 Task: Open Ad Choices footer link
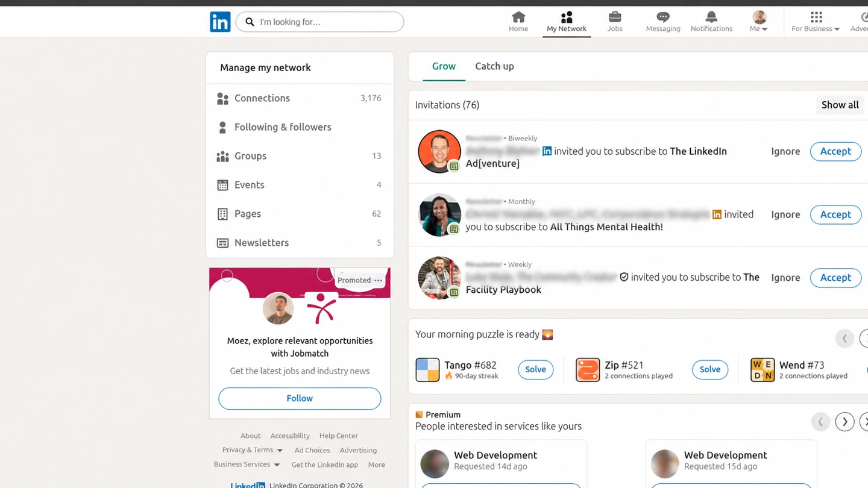tap(312, 450)
